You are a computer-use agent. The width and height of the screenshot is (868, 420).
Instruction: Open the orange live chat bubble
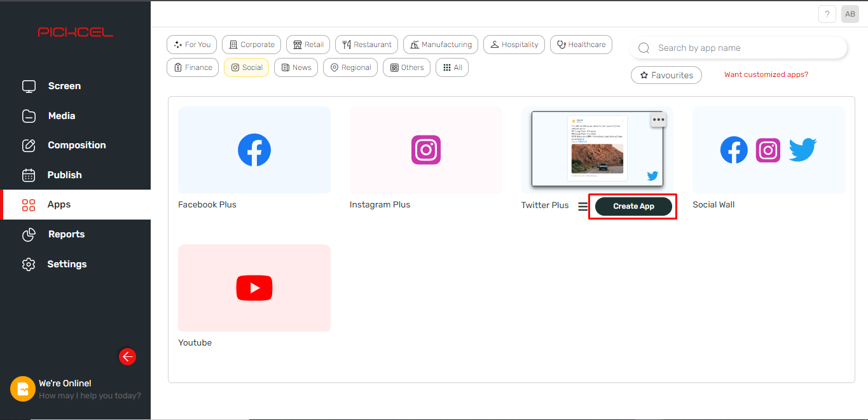click(23, 389)
